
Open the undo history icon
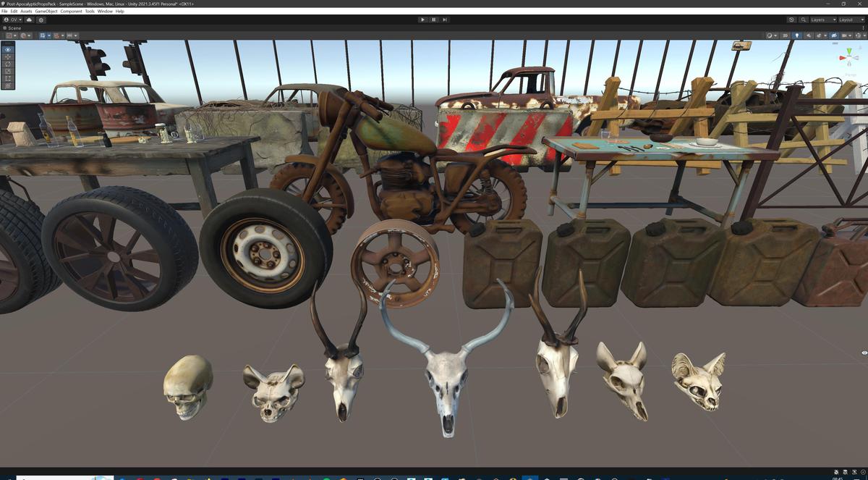tap(791, 20)
